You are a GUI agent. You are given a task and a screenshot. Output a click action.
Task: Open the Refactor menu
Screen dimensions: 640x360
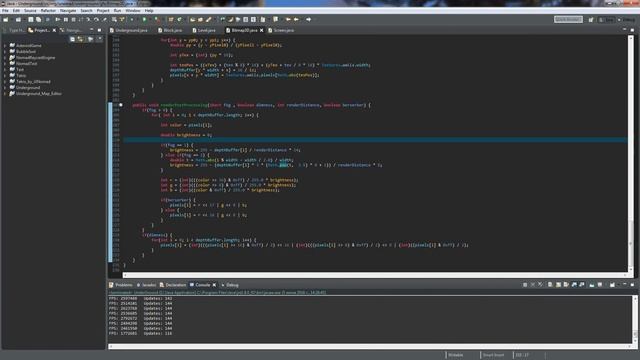point(48,11)
